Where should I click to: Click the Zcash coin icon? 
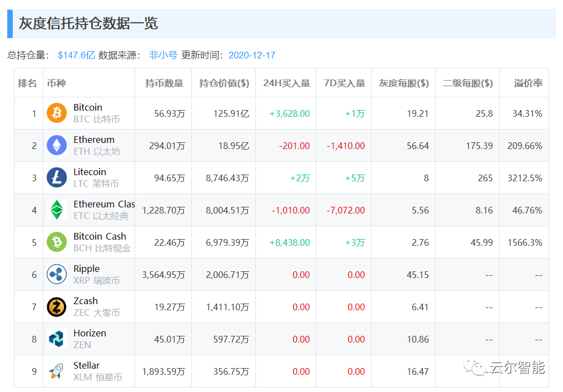pyautogui.click(x=57, y=307)
